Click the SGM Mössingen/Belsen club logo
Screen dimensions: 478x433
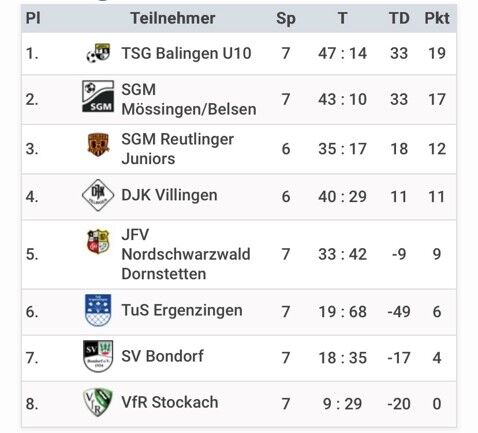[x=98, y=96]
